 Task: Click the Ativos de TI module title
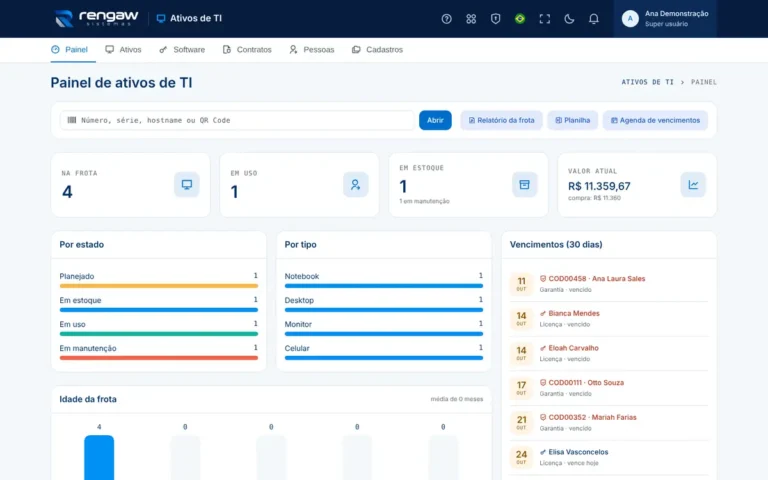click(x=189, y=19)
